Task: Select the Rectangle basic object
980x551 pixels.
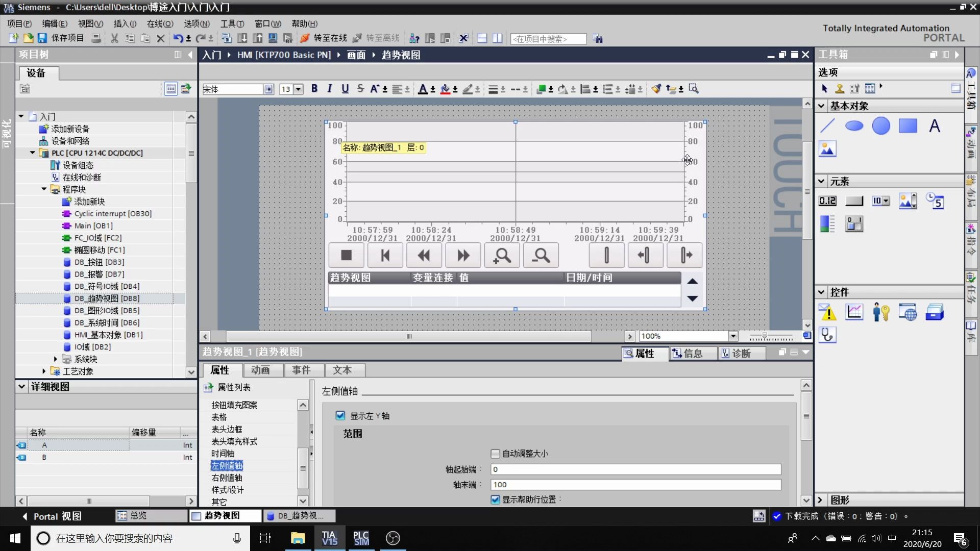Action: 908,126
